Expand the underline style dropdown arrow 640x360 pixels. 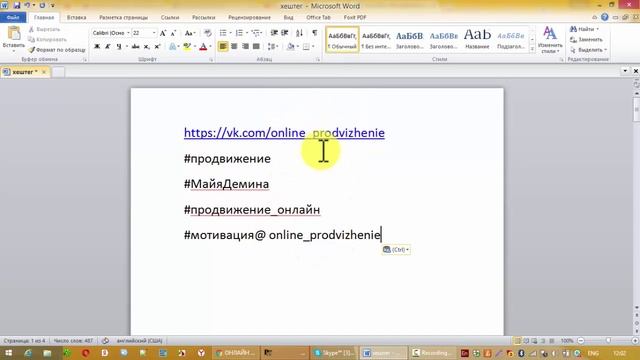pos(126,47)
